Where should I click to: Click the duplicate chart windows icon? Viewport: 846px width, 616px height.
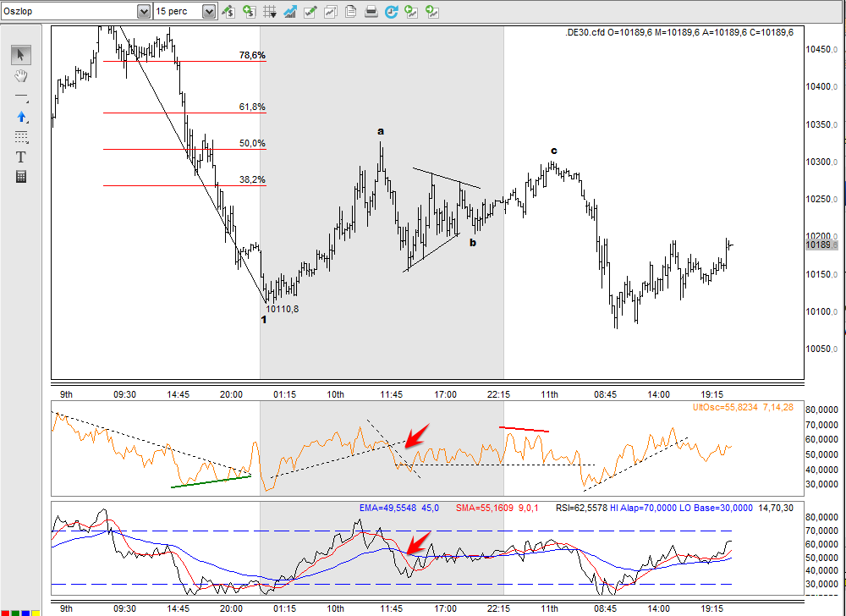click(x=330, y=11)
